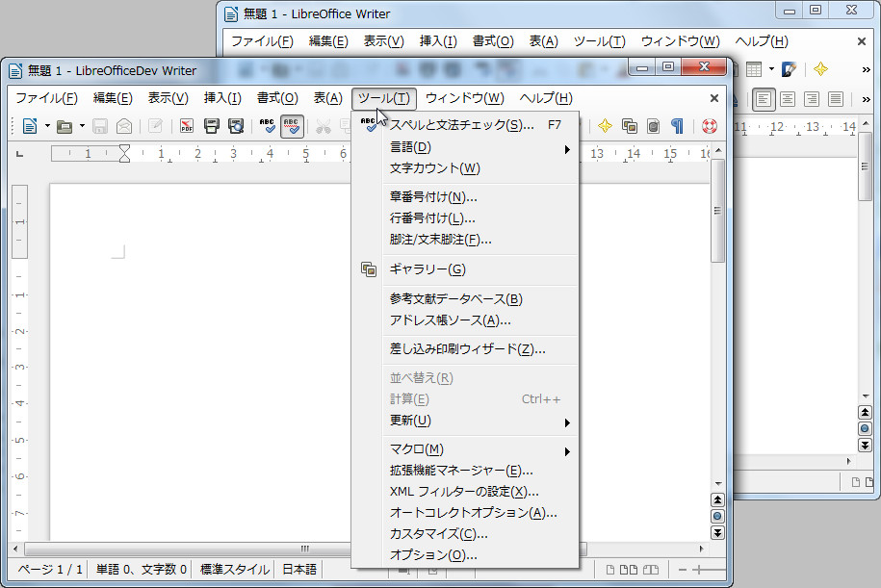The image size is (881, 588).
Task: Open the file open dropdown arrow
Action: click(80, 126)
